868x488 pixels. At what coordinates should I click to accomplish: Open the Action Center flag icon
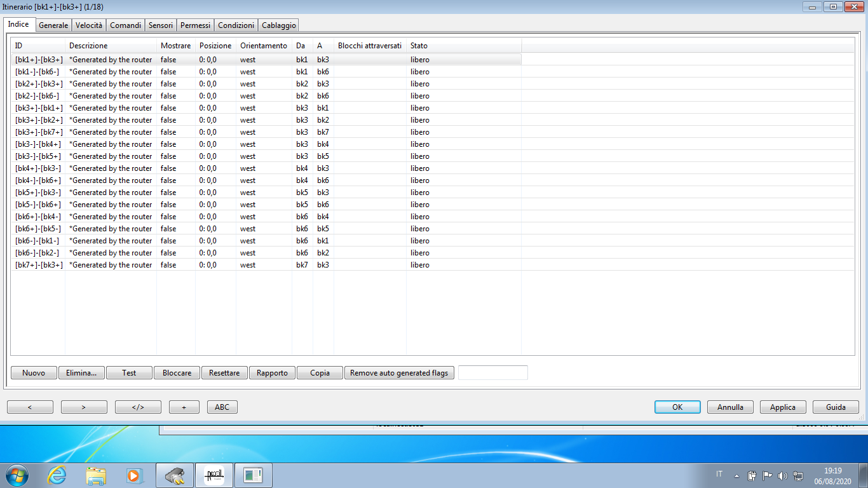[x=767, y=475]
